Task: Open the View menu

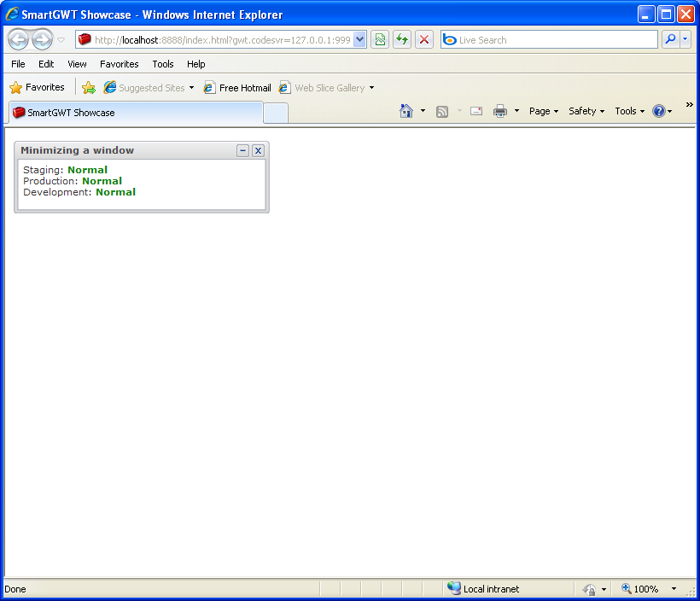Action: click(x=77, y=64)
